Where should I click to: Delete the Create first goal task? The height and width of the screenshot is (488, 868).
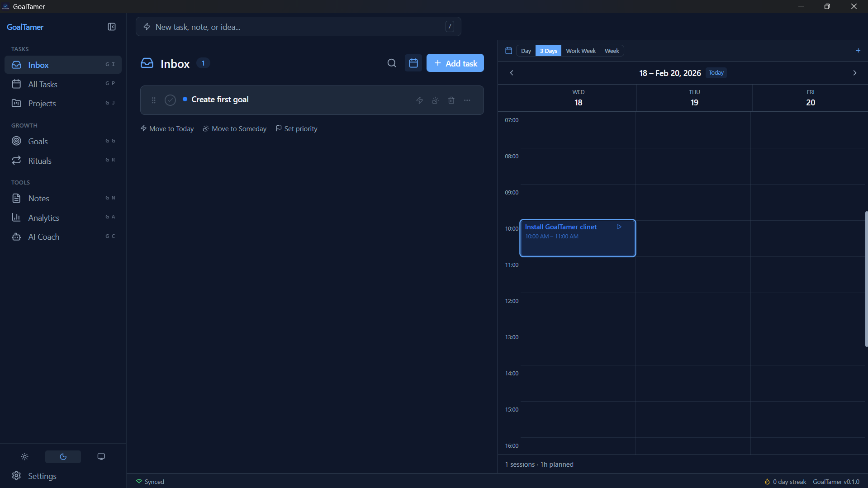tap(451, 100)
